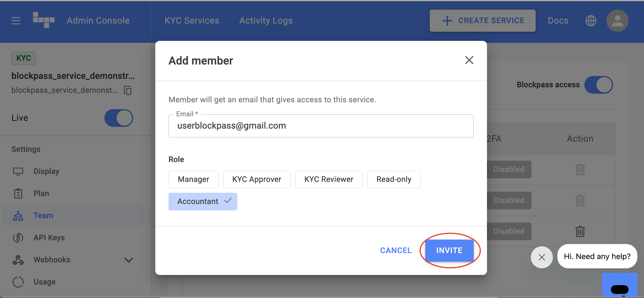Click the Action column header
The image size is (644, 298).
click(580, 138)
